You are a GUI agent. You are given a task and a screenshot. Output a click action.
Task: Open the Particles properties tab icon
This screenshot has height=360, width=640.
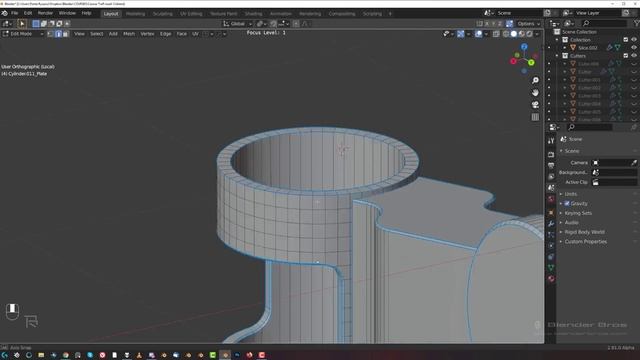tap(551, 235)
